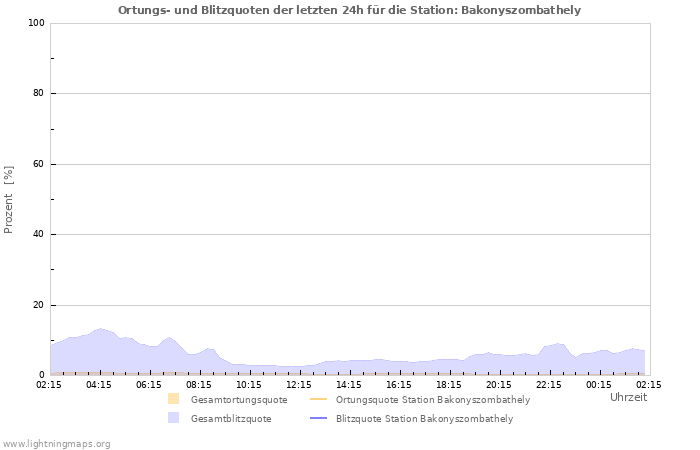The width and height of the screenshot is (700, 450).
Task: Click the orange Ortungsquote Station line marker
Action: click(x=319, y=399)
